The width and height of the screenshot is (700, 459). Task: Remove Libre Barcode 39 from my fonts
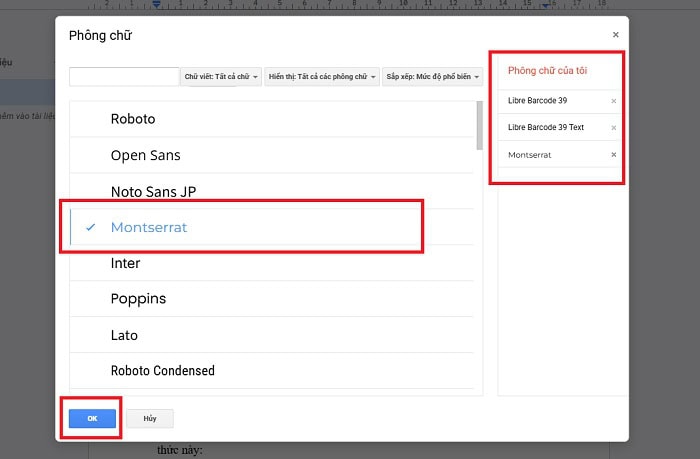[613, 101]
